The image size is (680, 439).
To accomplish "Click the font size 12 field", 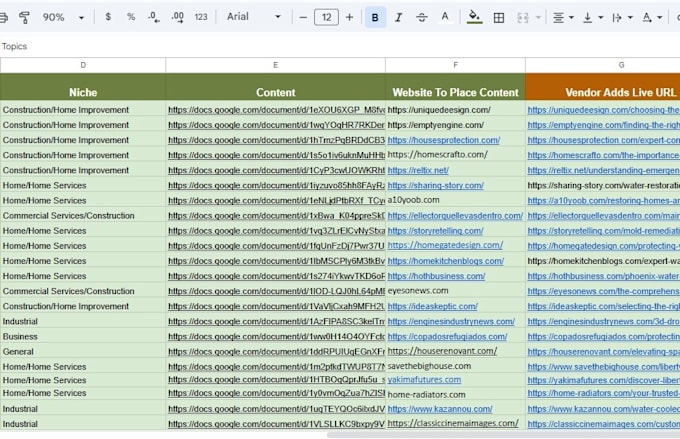I will pos(326,17).
